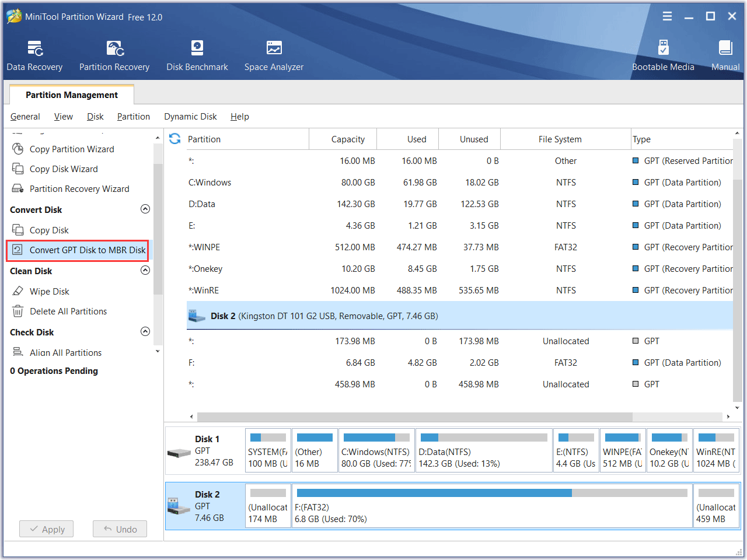Click the Copy Disk icon under Convert Disk
The height and width of the screenshot is (560, 747).
coord(18,230)
